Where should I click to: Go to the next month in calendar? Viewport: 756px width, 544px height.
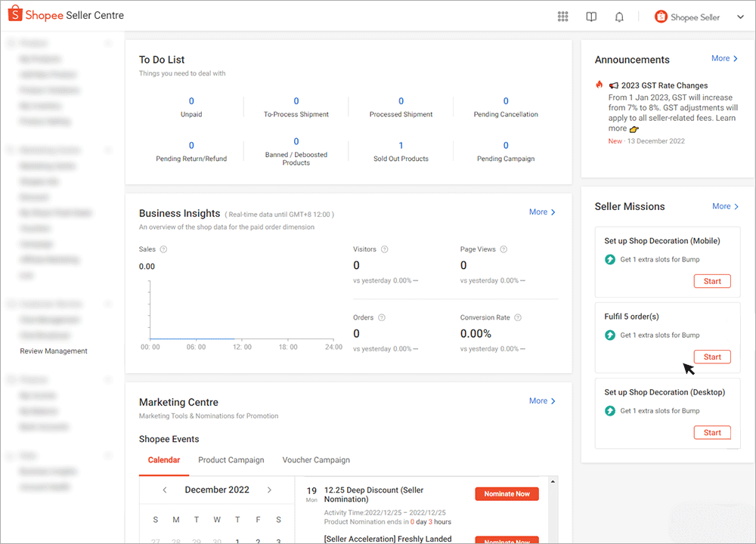269,490
